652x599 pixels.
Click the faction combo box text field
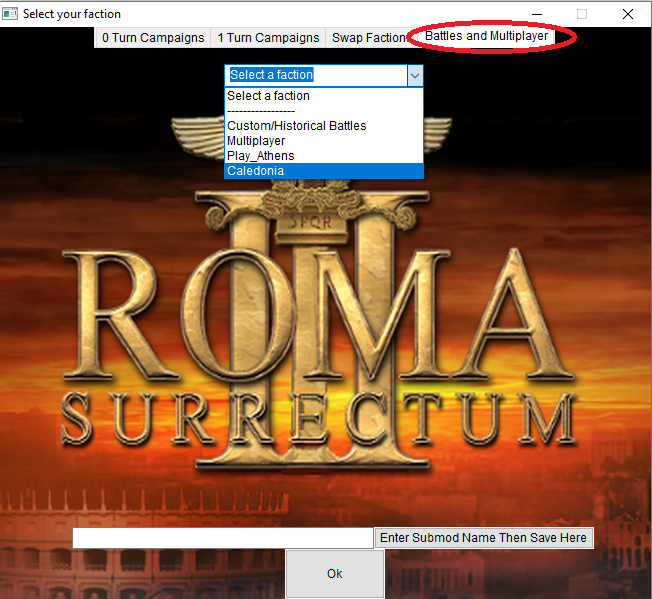[x=316, y=75]
